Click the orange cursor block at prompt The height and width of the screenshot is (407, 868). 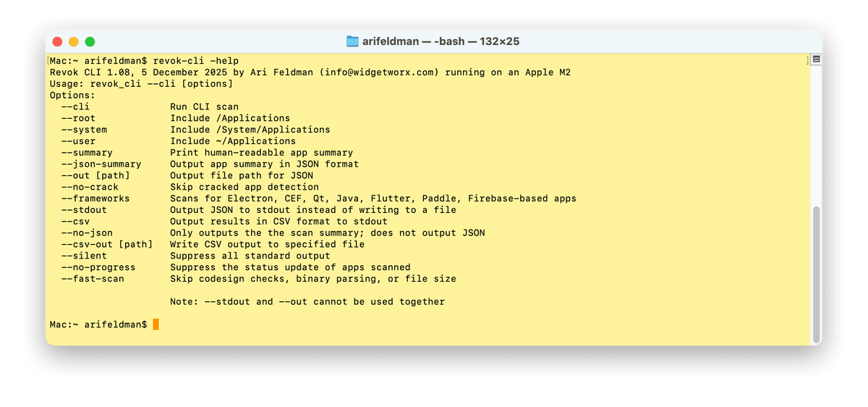point(156,324)
